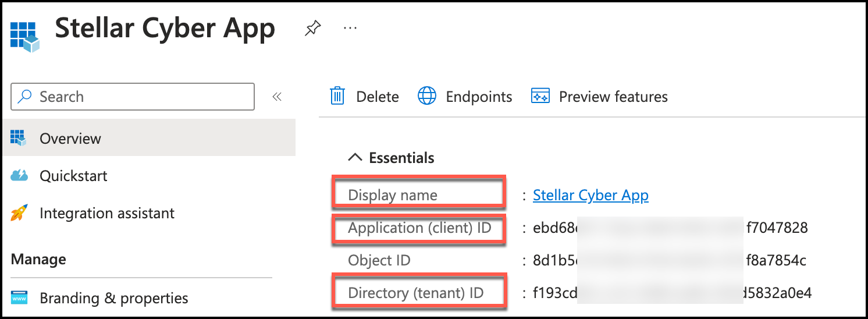The width and height of the screenshot is (868, 319).
Task: Click the Stellar Cyber App grid logo
Action: 24,35
